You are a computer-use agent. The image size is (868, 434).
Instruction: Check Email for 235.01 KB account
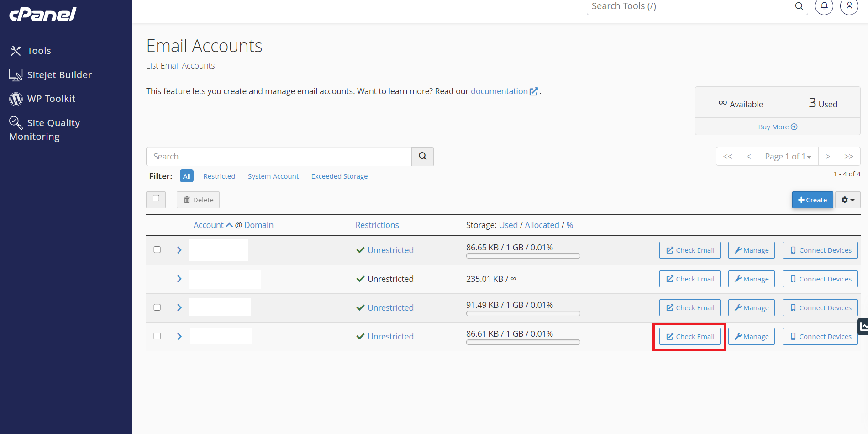pos(690,279)
